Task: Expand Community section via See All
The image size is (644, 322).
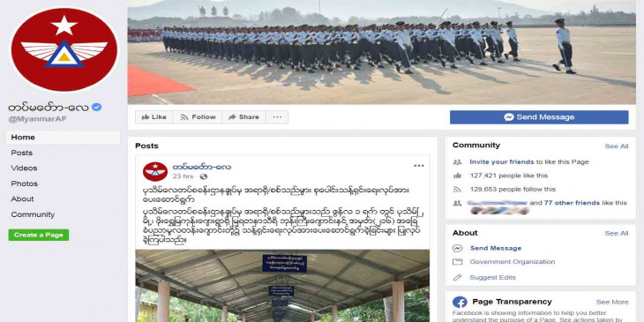Action: (x=617, y=146)
